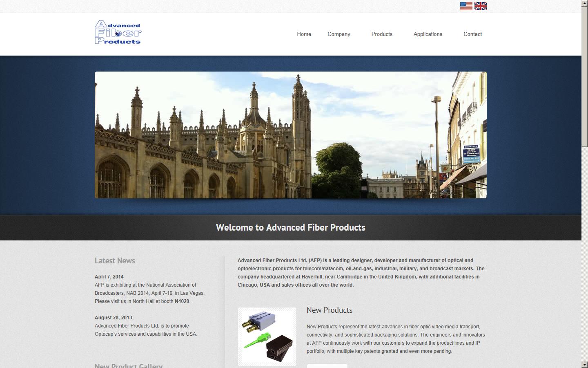The height and width of the screenshot is (368, 588).
Task: Switch site language using the UK flag
Action: [x=481, y=6]
